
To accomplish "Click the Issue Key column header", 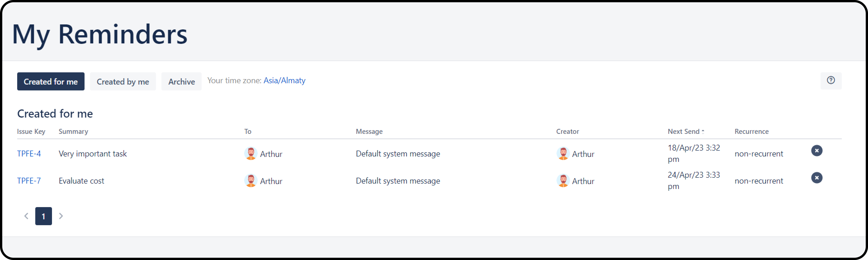I will [31, 132].
